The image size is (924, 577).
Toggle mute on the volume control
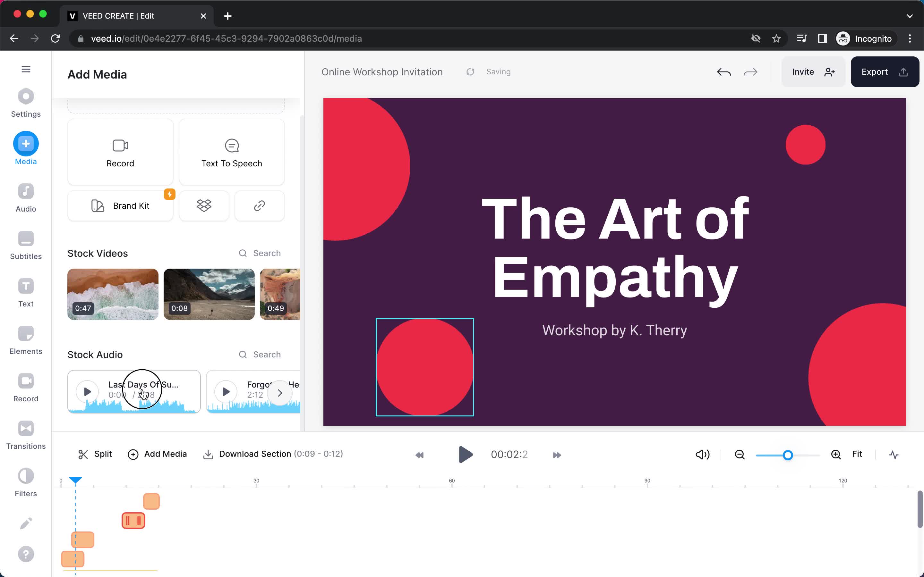point(703,454)
